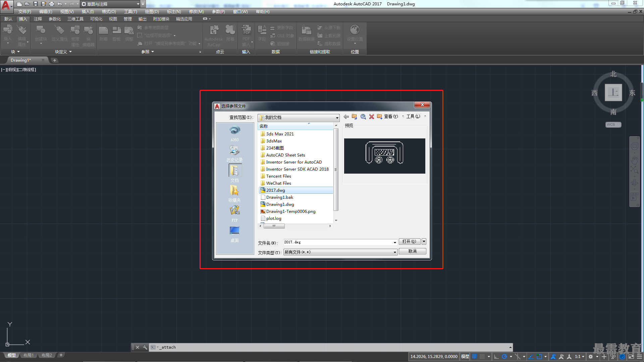Click the Orbit icon on navigation bar
Screen dimensions: 644x362
coord(634,183)
